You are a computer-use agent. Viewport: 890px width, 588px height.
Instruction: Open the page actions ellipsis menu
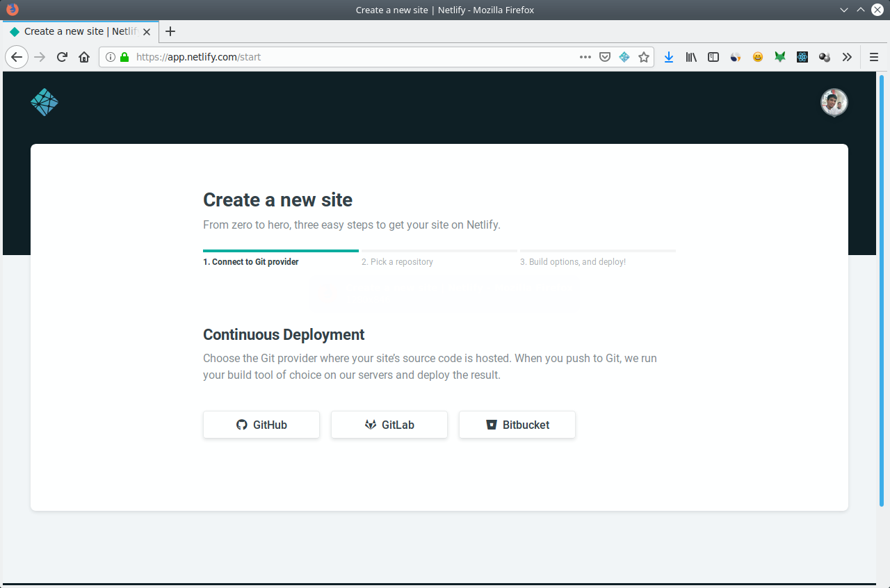click(585, 57)
